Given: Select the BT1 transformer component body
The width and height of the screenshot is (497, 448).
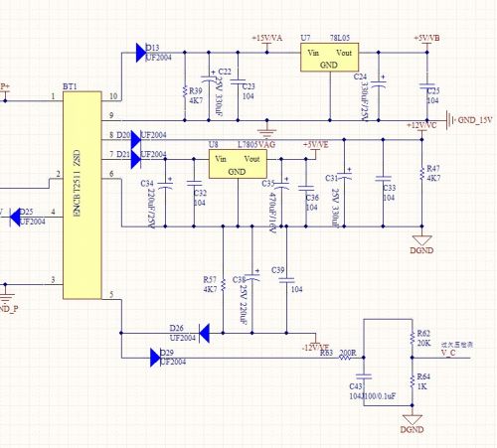Looking at the screenshot, I should [x=83, y=196].
